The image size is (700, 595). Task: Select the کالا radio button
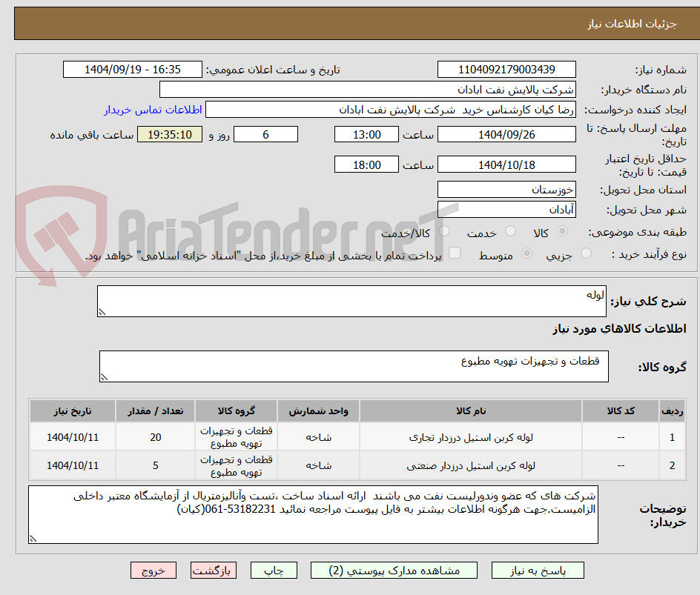[563, 231]
